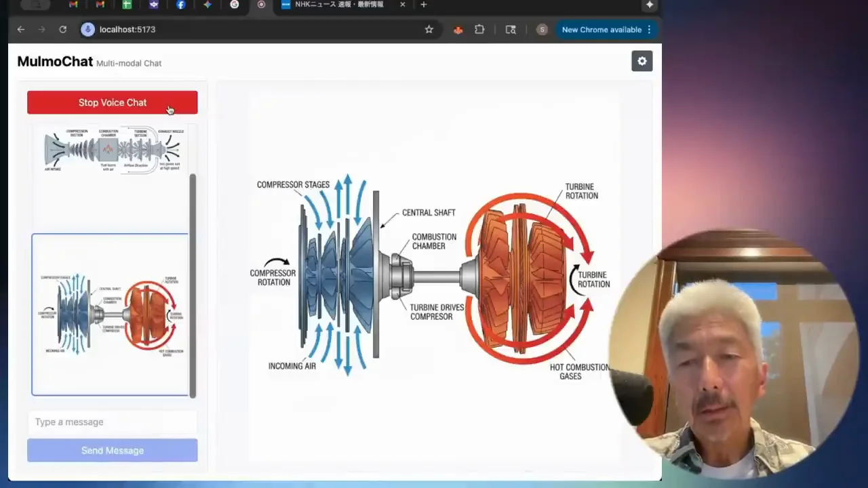Open the orange extension icon in the toolbar
868x488 pixels.
pyautogui.click(x=458, y=29)
